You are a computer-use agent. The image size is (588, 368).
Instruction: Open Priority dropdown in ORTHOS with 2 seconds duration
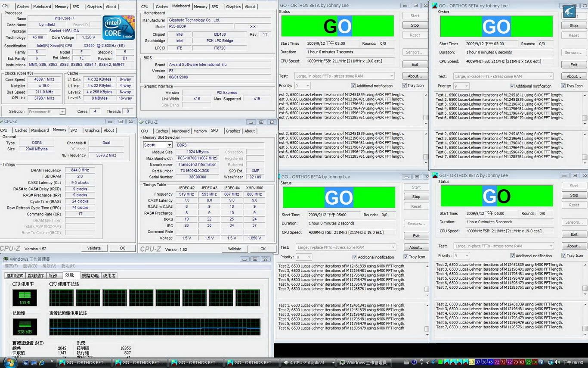[304, 257]
